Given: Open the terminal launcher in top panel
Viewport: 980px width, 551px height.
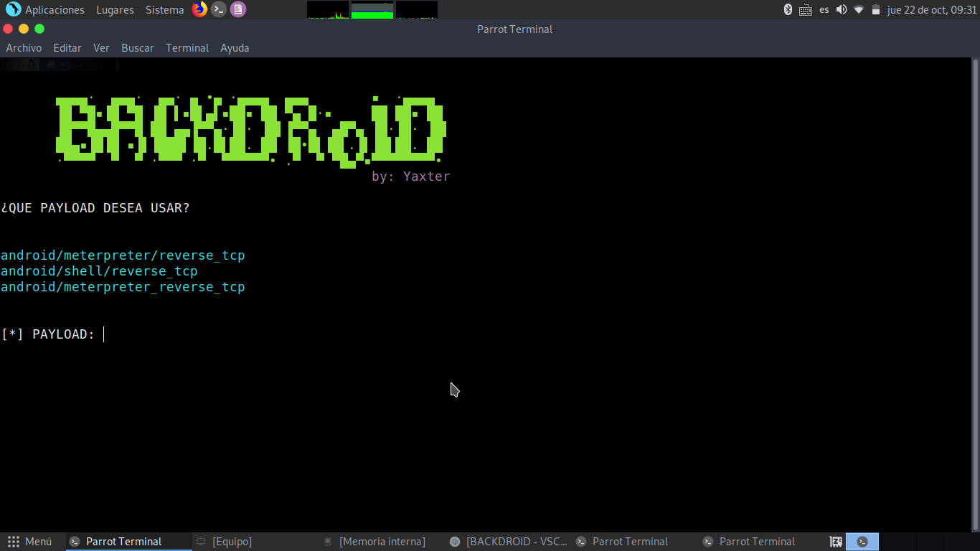Looking at the screenshot, I should click(219, 9).
